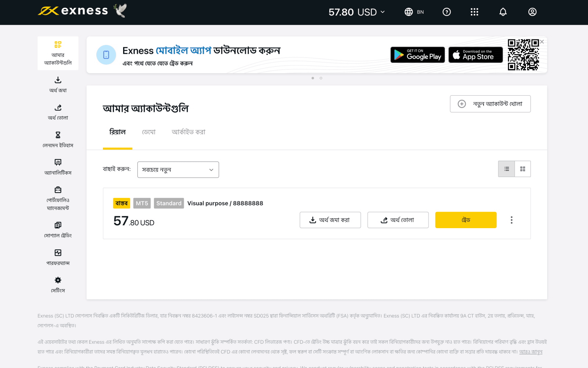Viewport: 588px width, 368px height.
Task: Follow the আরও জানুন link in footer
Action: (x=531, y=352)
